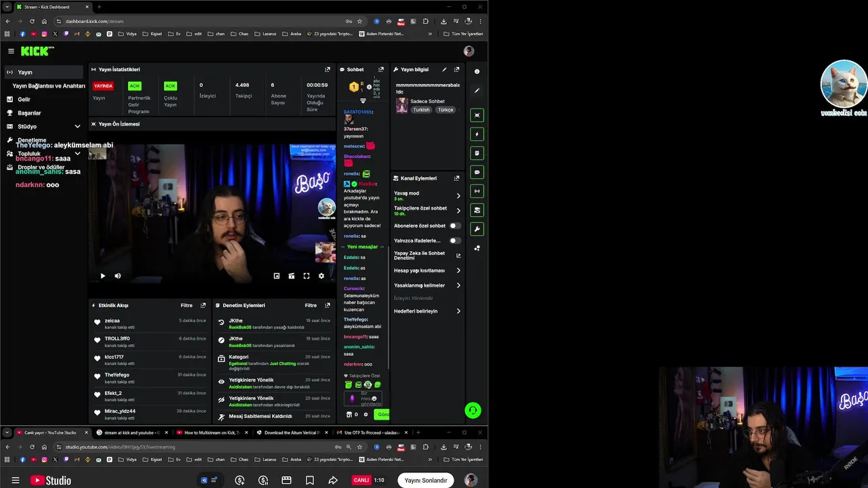
Task: Toggle Abonelere özel sohbet switch
Action: (x=455, y=226)
